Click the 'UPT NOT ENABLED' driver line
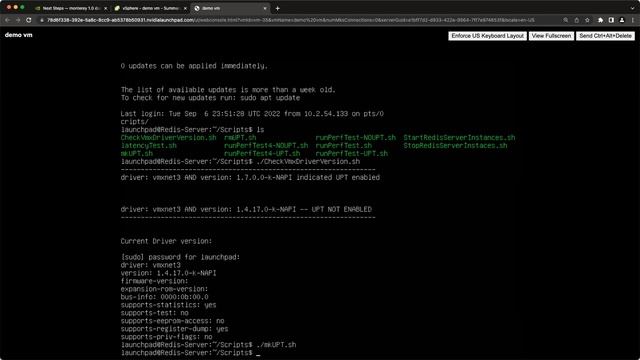This screenshot has width=640, height=360. 246,209
